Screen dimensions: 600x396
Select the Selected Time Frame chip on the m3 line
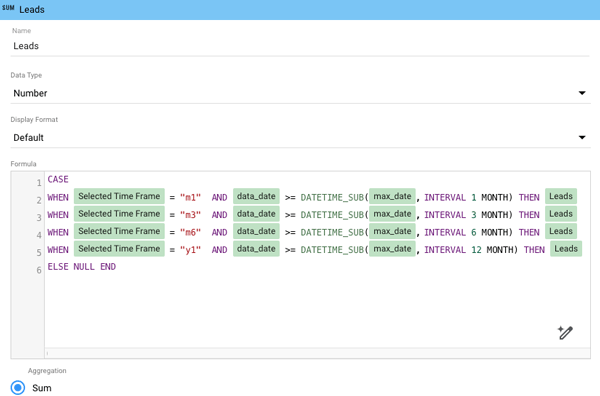[x=119, y=214]
